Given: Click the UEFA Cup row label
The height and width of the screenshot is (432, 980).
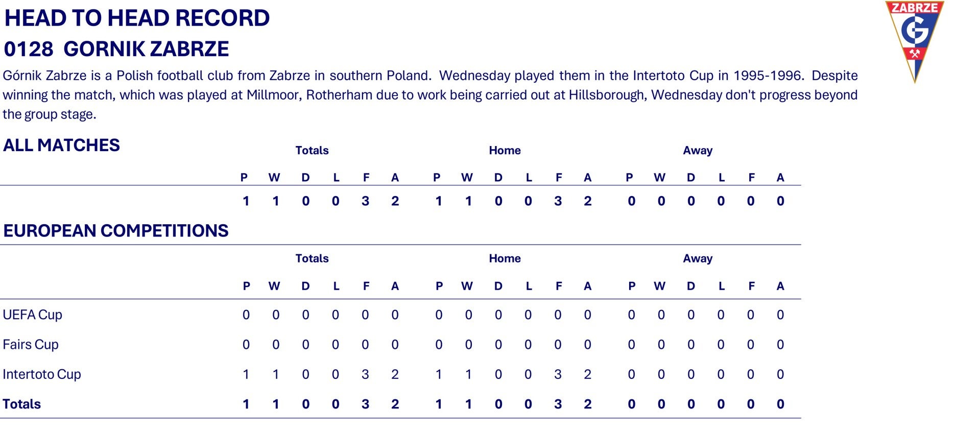Looking at the screenshot, I should coord(32,315).
